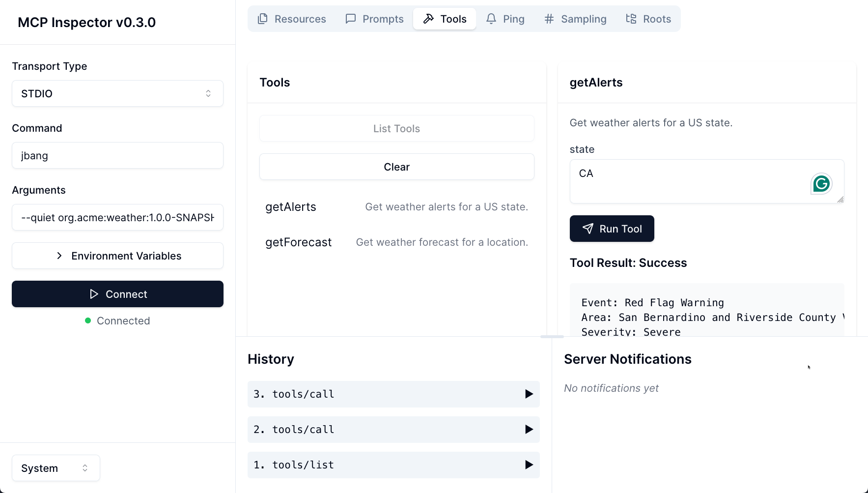Click the Prompts tab message icon
868x493 pixels.
point(351,19)
